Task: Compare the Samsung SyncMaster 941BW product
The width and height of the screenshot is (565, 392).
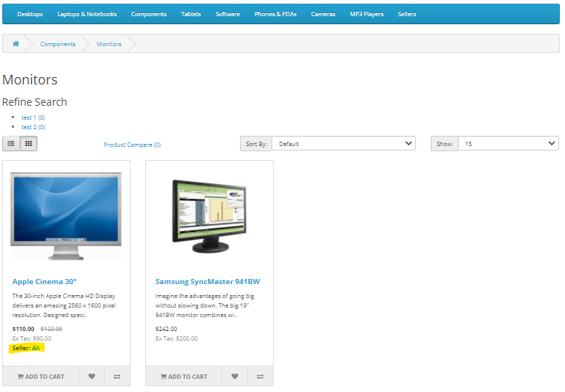Action: point(260,376)
